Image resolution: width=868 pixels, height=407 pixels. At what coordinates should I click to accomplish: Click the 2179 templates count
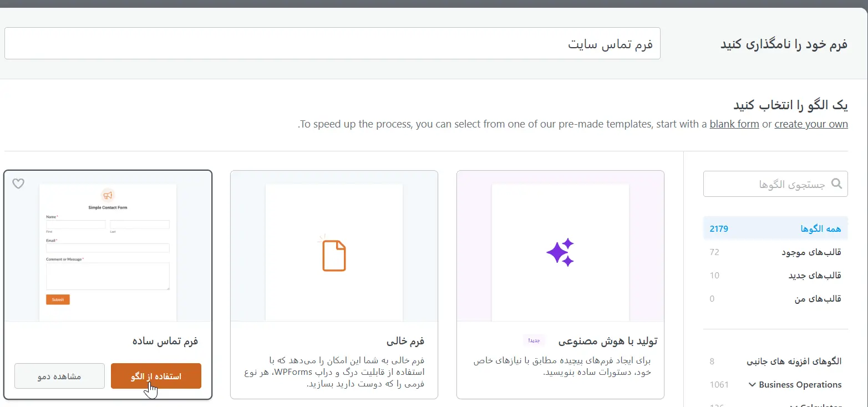pyautogui.click(x=719, y=228)
